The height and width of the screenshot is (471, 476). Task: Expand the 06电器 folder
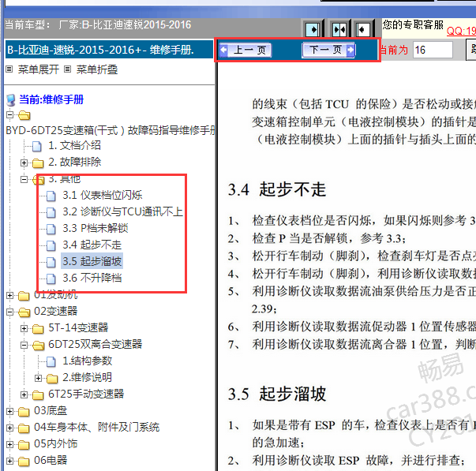(9, 461)
